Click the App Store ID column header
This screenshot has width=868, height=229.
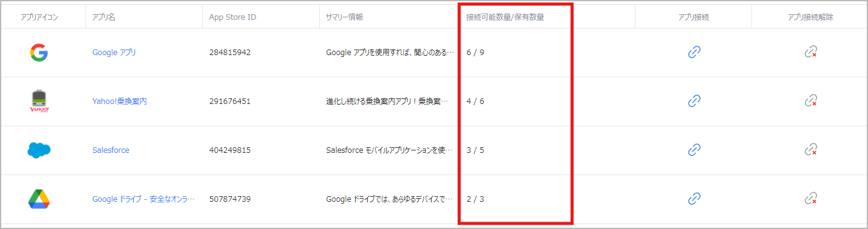pyautogui.click(x=232, y=17)
